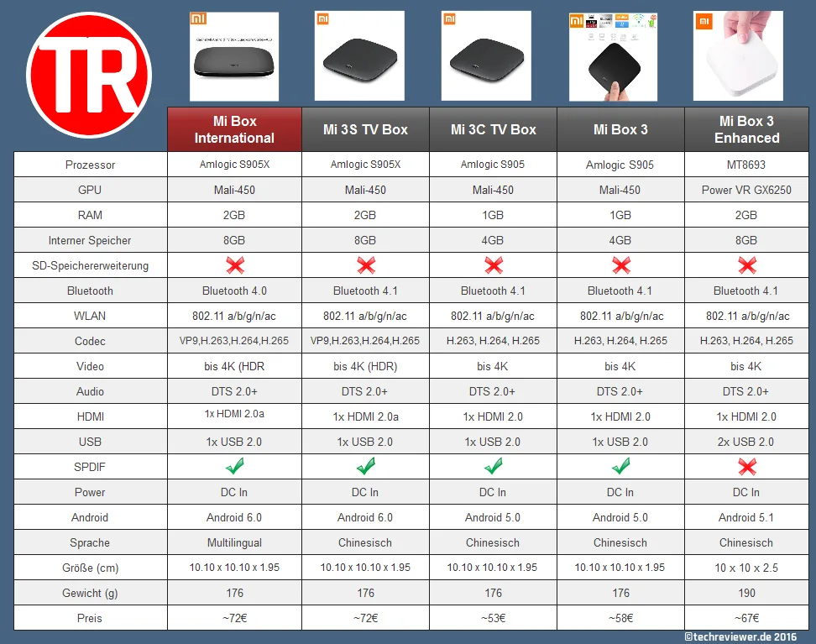Click the ~58€ price cell

[x=620, y=618]
